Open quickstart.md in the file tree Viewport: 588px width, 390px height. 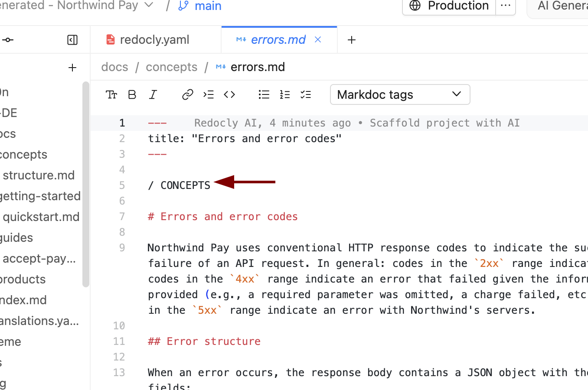[41, 217]
